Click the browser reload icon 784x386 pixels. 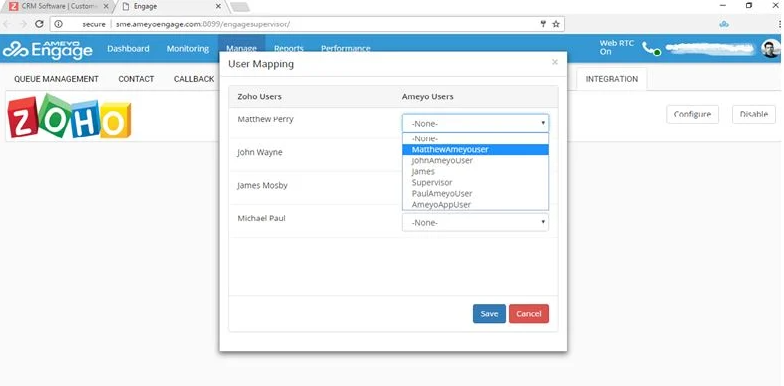pyautogui.click(x=40, y=24)
